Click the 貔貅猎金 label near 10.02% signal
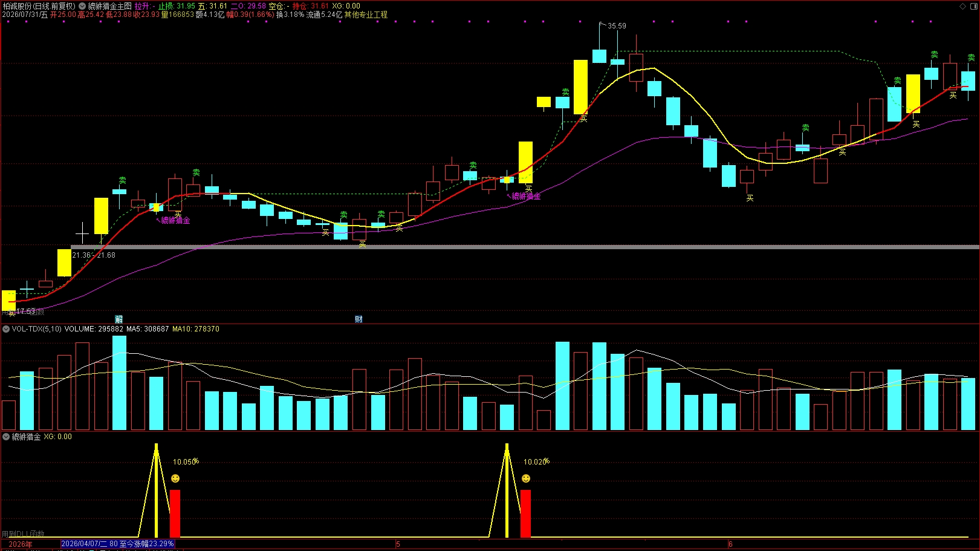Screen dimensions: 980x551 coord(526,196)
